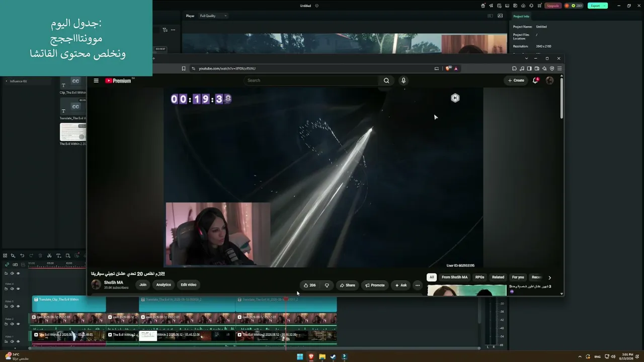Open the Brave Rewards triangle icon
This screenshot has width=644, height=362.
tap(455, 68)
